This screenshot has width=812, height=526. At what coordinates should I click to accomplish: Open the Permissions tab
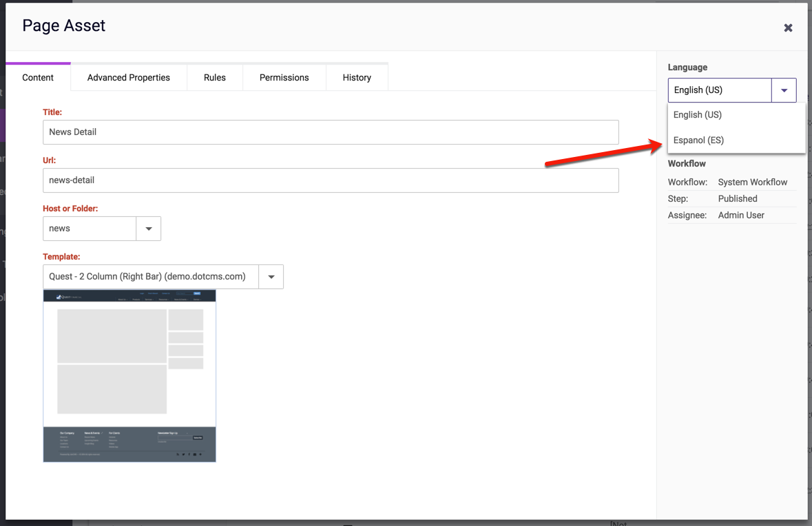coord(284,78)
